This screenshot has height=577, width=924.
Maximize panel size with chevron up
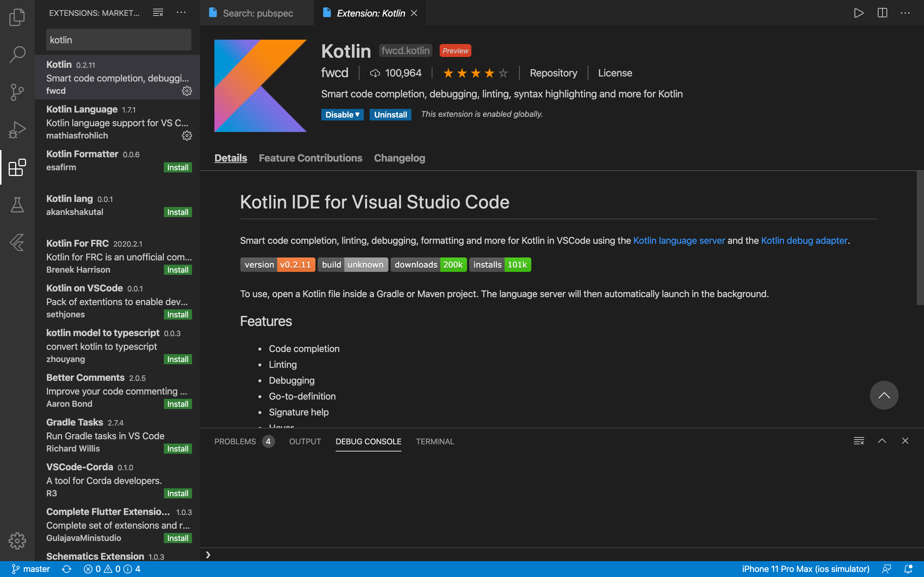click(882, 441)
